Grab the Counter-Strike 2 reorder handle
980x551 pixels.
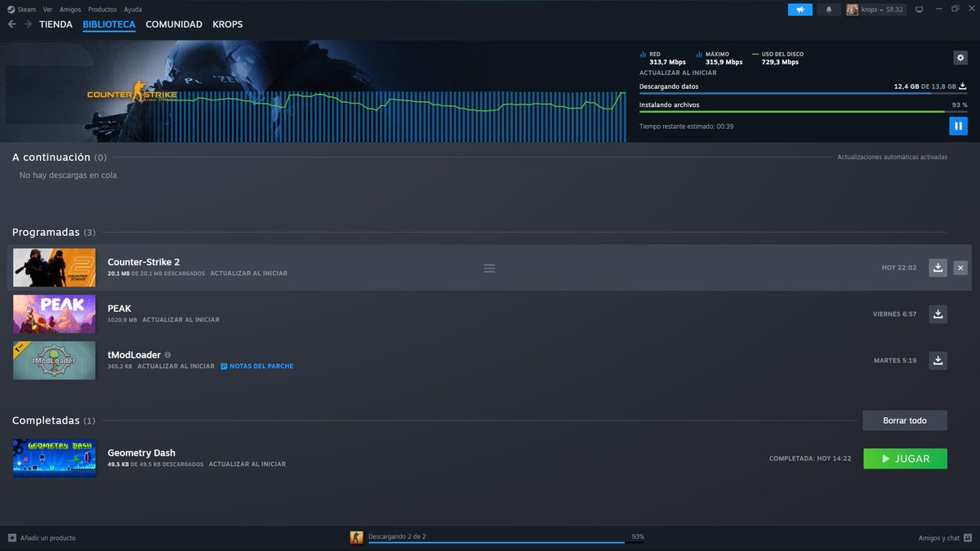489,268
